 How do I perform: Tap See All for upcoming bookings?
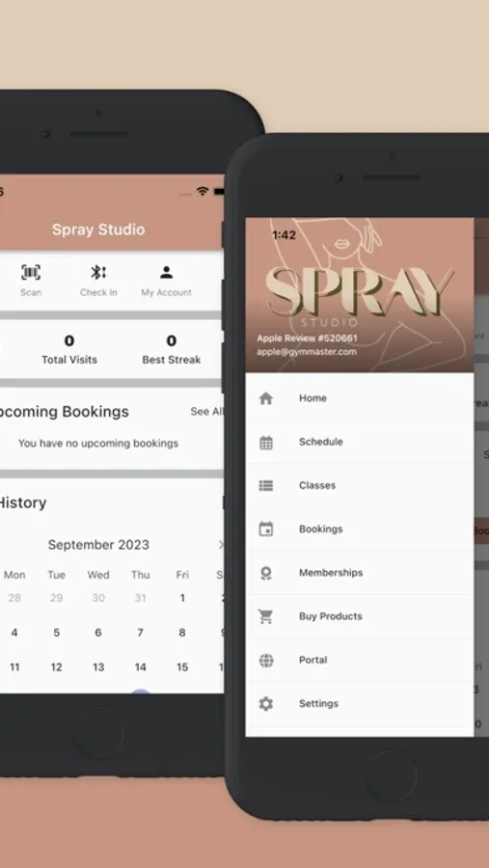[x=206, y=411]
